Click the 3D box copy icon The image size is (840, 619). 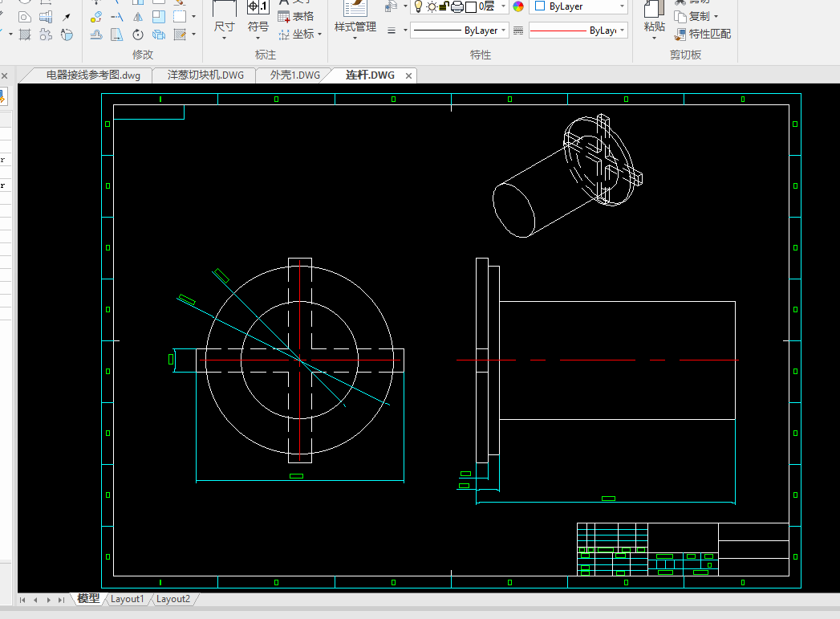(159, 35)
